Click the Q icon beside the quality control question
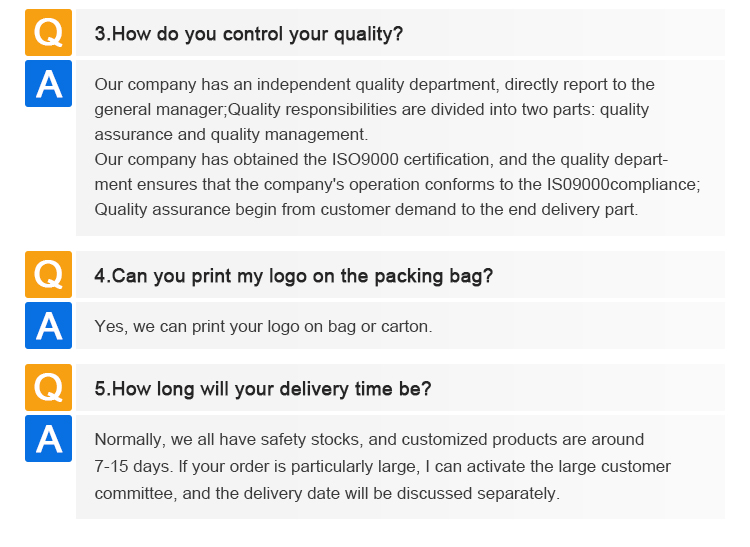Screen dimensions: 750x547 [48, 33]
